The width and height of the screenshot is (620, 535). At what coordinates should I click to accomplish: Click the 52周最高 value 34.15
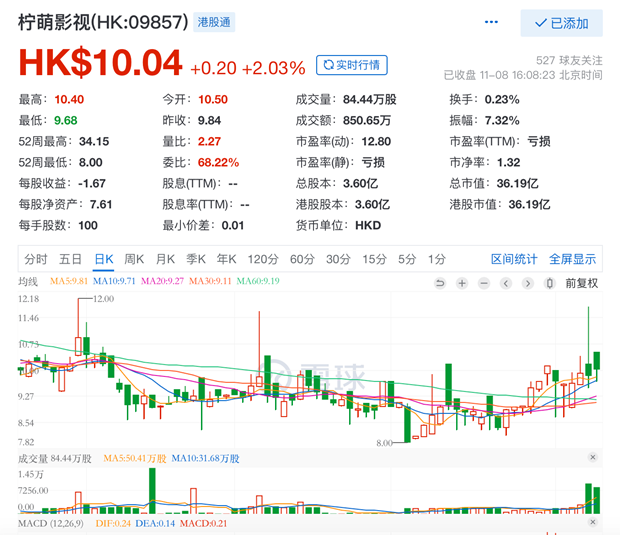pos(94,142)
